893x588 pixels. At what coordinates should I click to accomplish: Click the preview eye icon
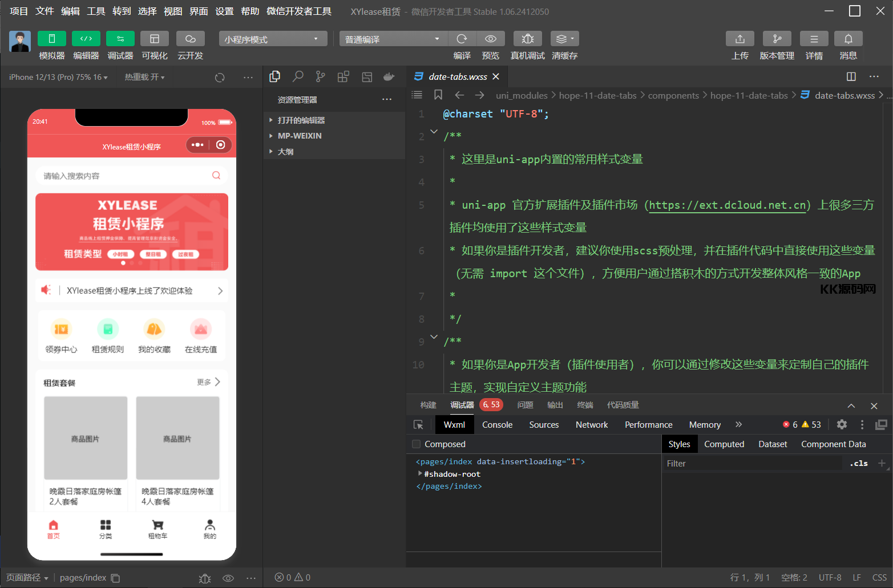[x=491, y=38]
